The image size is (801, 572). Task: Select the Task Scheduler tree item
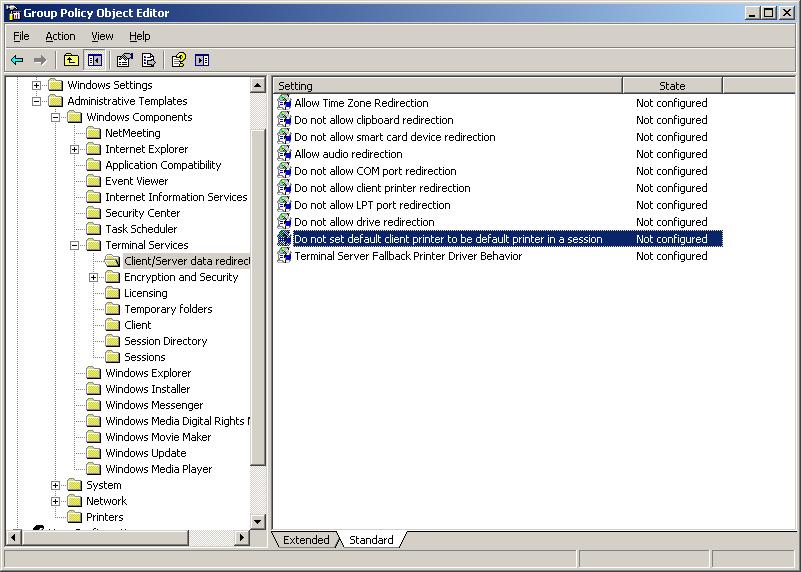[141, 229]
